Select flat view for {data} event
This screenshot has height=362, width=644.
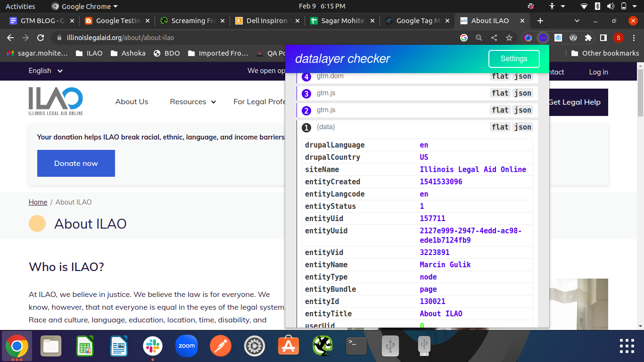click(500, 127)
